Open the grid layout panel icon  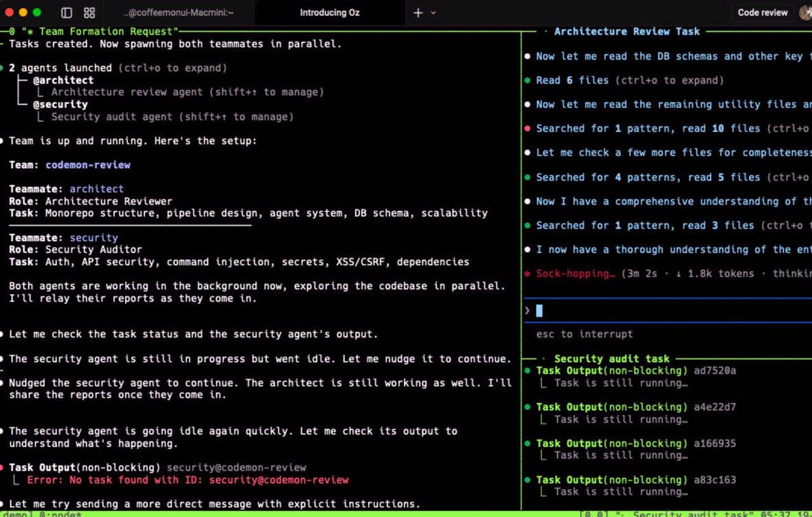point(89,13)
